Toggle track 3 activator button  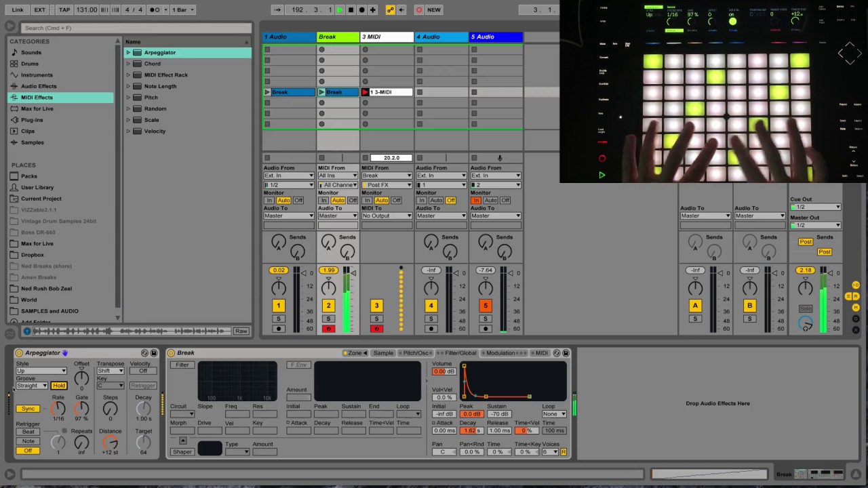point(376,306)
